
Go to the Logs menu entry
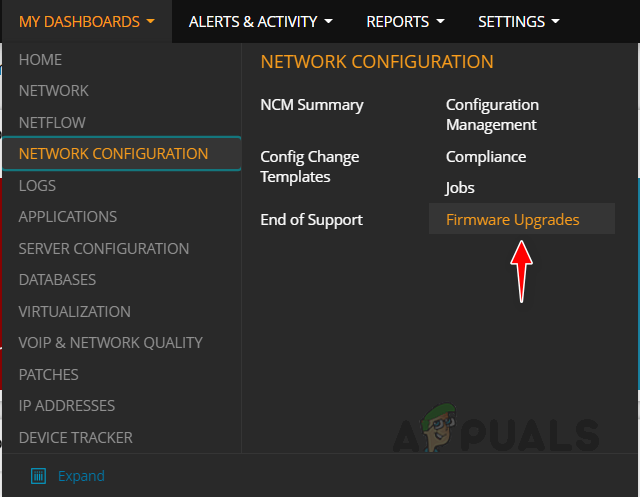(x=37, y=185)
